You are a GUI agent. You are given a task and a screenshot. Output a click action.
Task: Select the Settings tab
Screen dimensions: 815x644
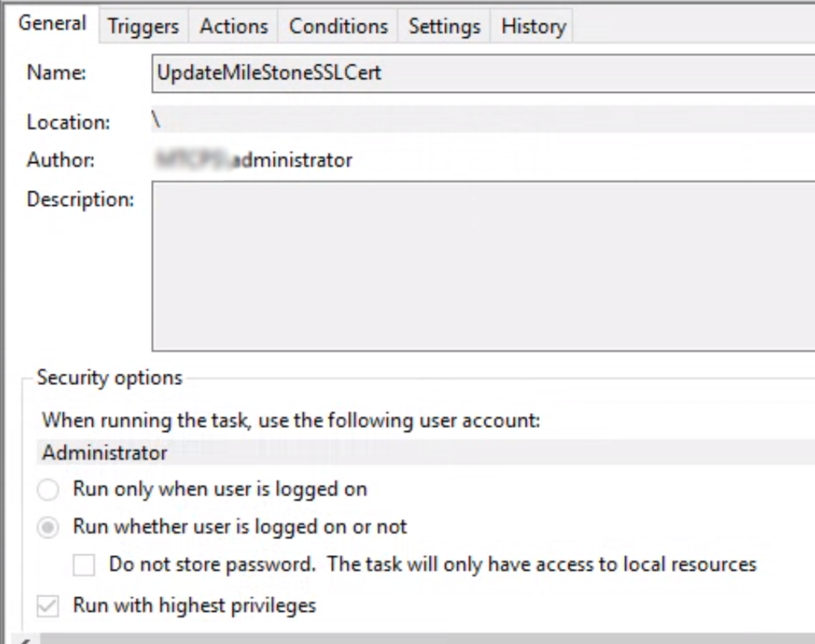pyautogui.click(x=444, y=27)
